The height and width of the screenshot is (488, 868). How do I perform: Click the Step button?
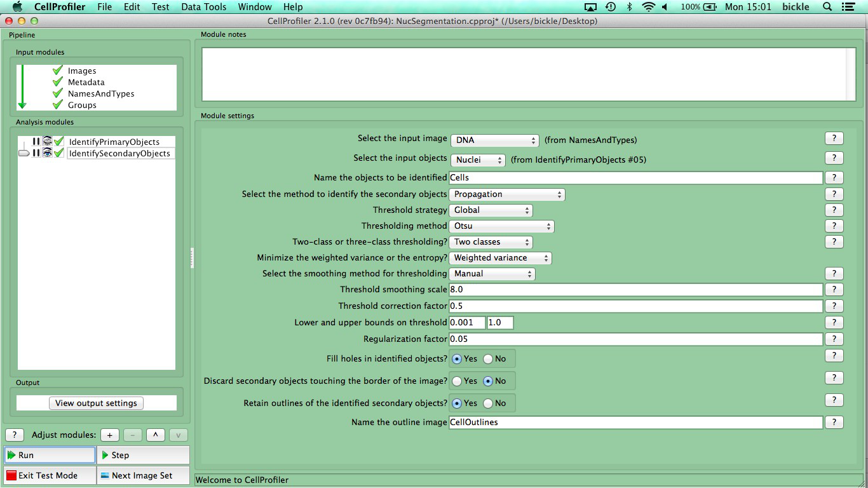143,455
